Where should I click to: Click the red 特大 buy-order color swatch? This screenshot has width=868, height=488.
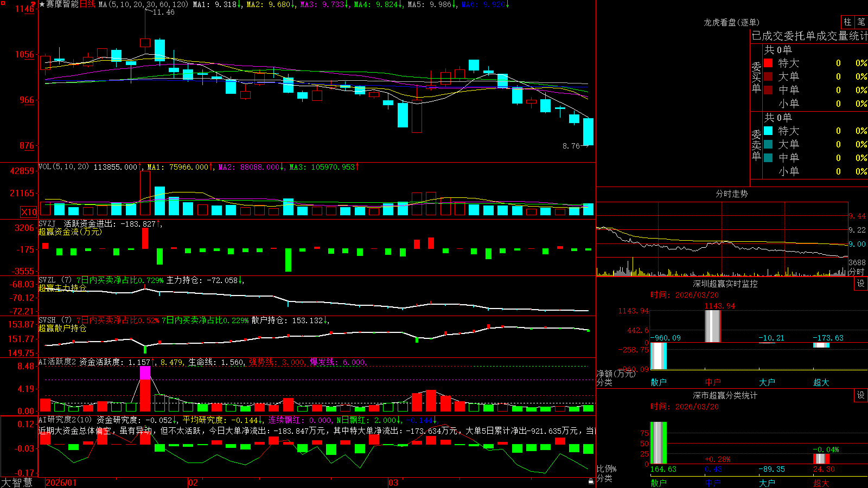tap(768, 63)
